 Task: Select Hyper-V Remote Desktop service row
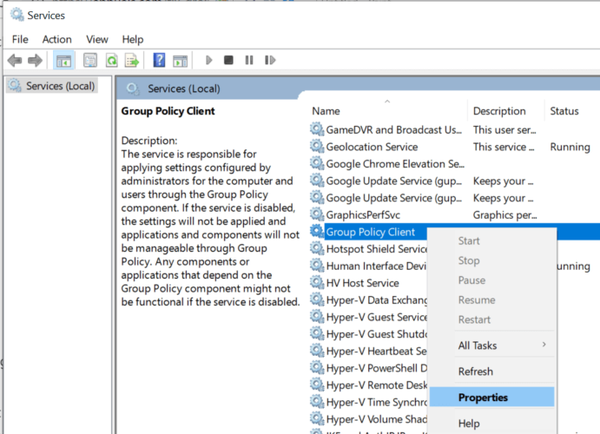368,385
